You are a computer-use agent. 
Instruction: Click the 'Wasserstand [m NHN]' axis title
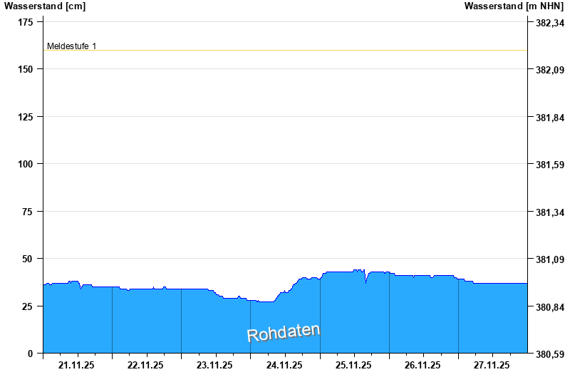pos(514,6)
